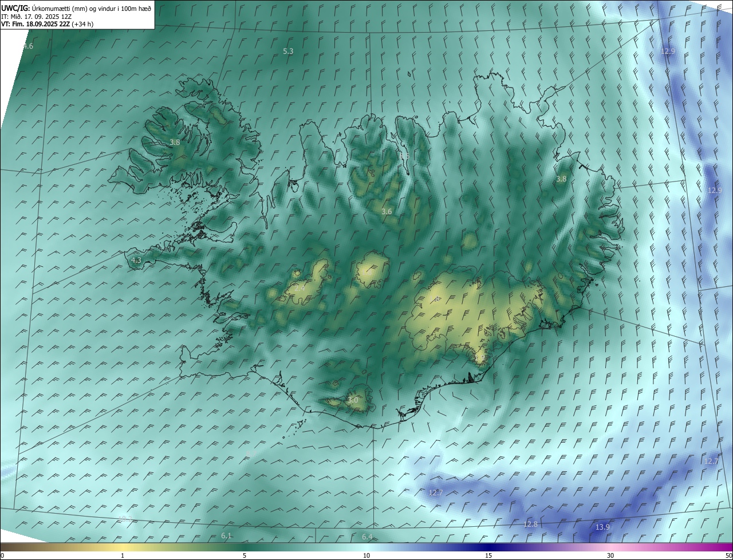733x560 pixels.
Task: Click the 3.0 value label on the map
Action: point(353,400)
